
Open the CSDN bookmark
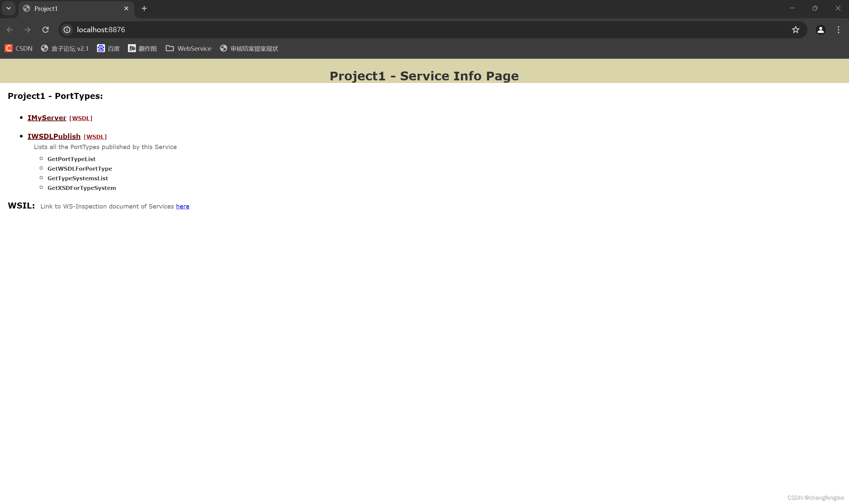click(19, 48)
